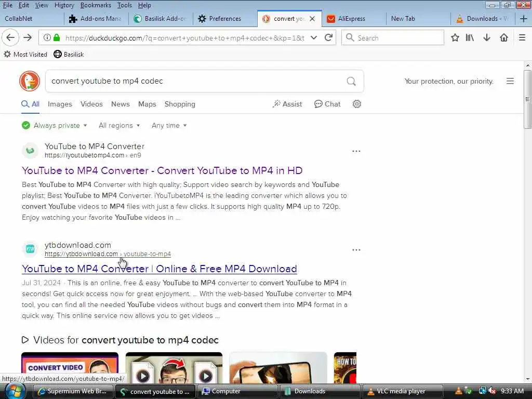Go to home page via house icon
The width and height of the screenshot is (532, 399).
(x=504, y=37)
